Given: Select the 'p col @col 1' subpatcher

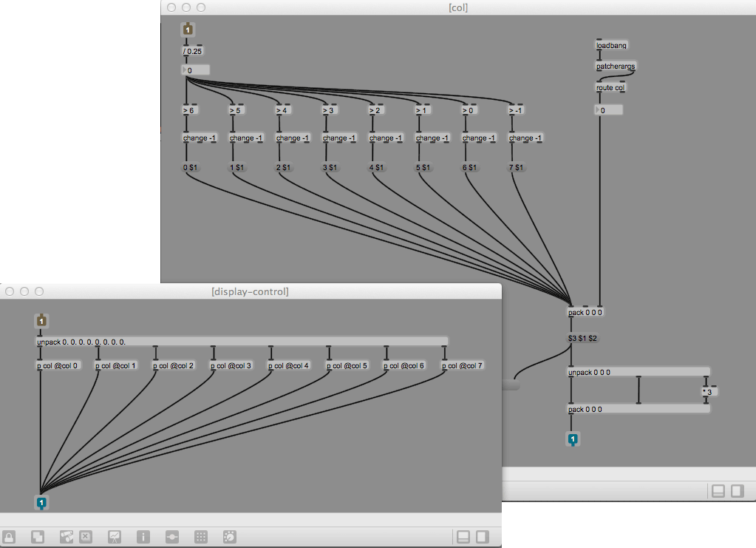Looking at the screenshot, I should [x=116, y=365].
